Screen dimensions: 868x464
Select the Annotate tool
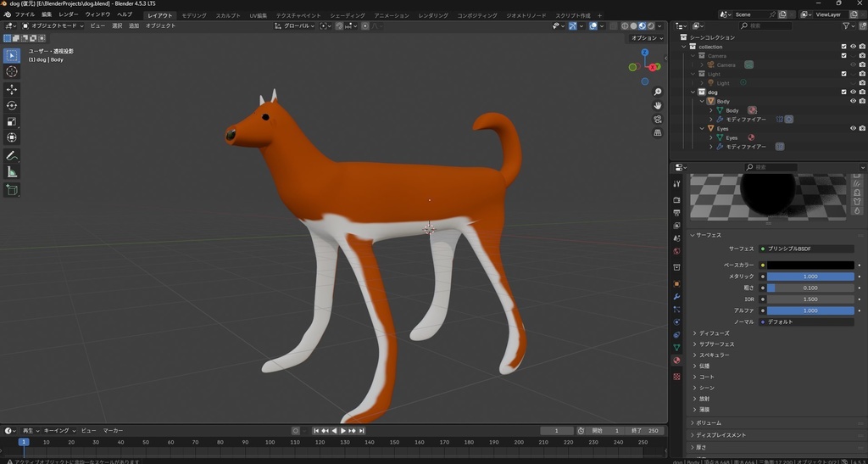click(12, 156)
